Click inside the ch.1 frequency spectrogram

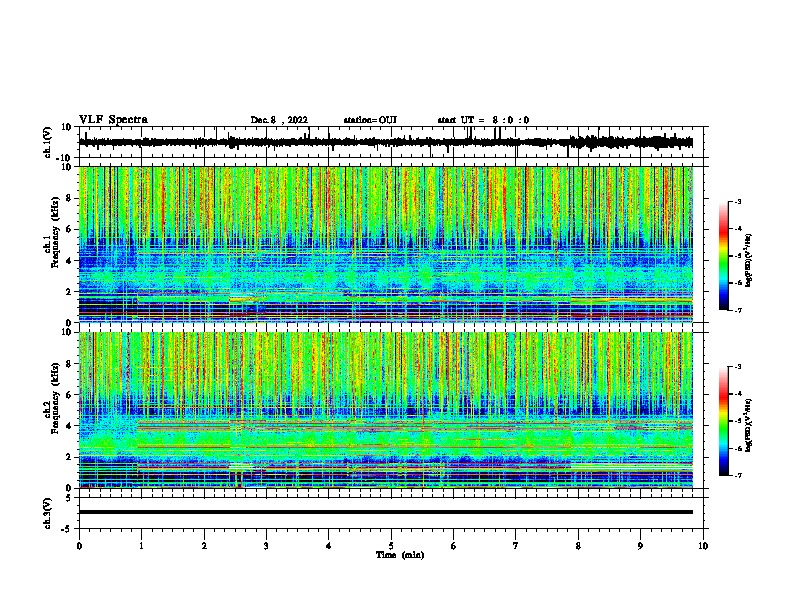click(385, 244)
